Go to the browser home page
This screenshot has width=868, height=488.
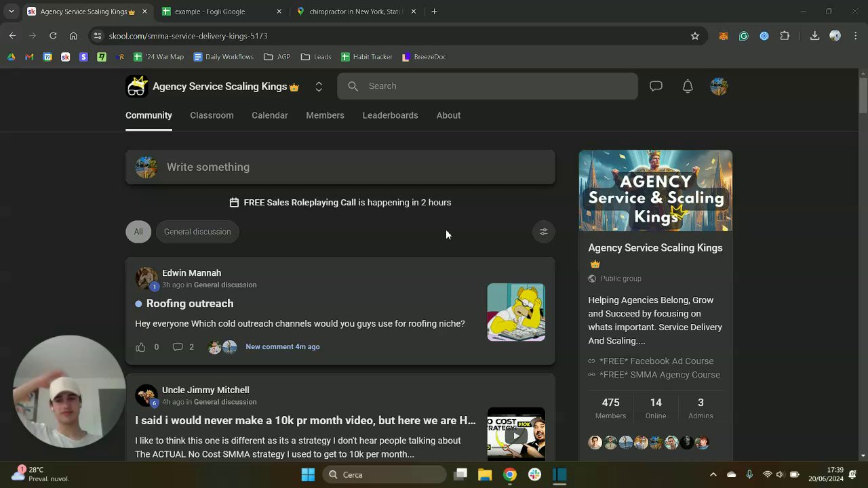tap(73, 36)
